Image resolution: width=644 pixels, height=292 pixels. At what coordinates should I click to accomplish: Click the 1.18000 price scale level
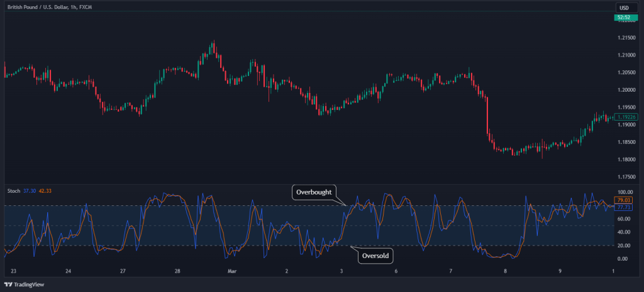click(x=626, y=160)
